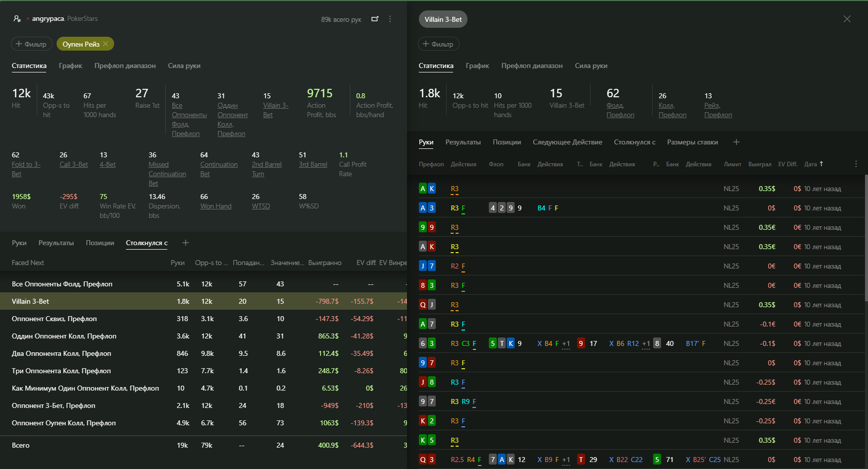Select the Результаты tab in left lower section
The height and width of the screenshot is (469, 868).
point(56,243)
